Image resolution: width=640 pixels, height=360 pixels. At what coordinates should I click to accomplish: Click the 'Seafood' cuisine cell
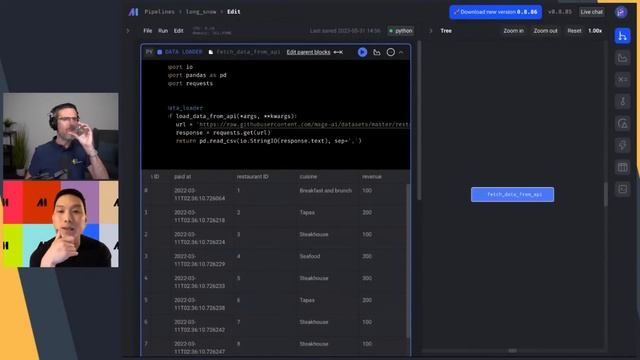pos(310,256)
